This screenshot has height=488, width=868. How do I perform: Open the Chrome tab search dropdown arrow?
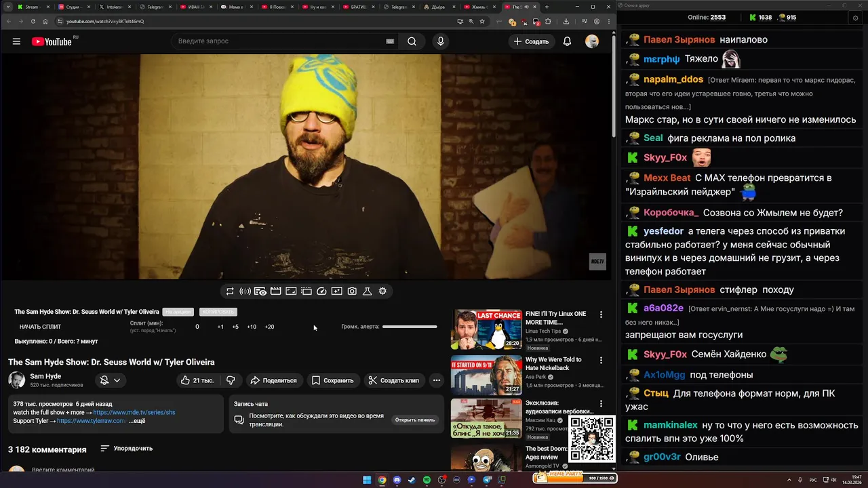coord(7,7)
